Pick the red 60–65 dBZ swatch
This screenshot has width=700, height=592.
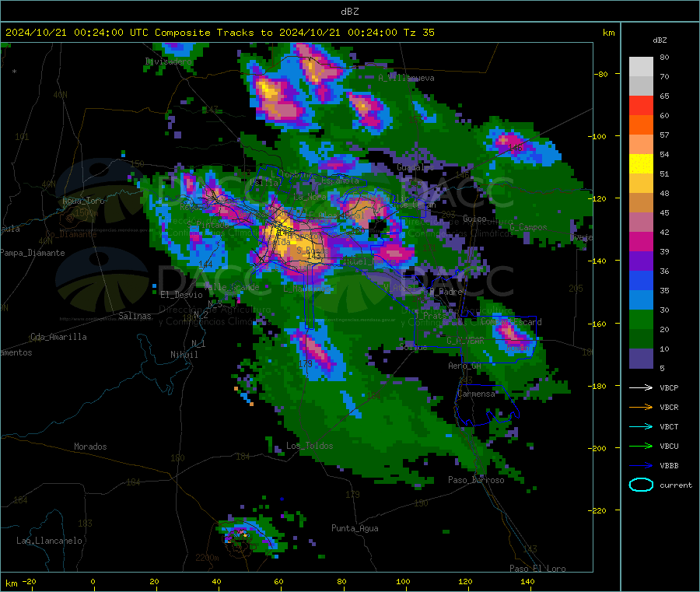click(x=641, y=106)
